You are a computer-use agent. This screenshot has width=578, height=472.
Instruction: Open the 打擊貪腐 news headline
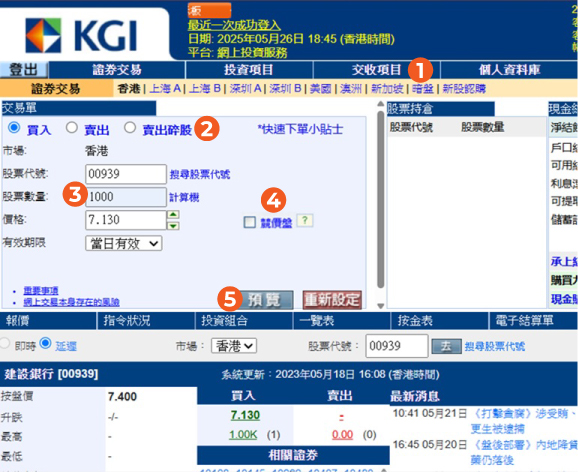pyautogui.click(x=523, y=421)
